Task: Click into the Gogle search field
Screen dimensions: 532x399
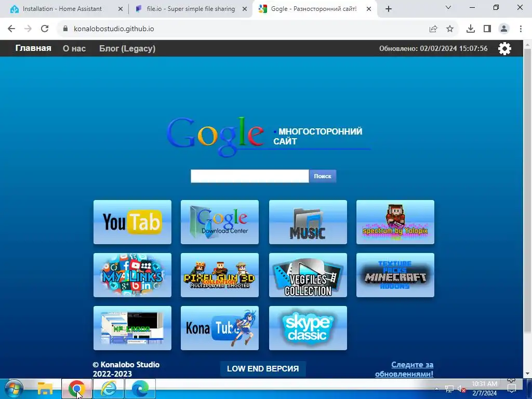Action: coord(250,176)
